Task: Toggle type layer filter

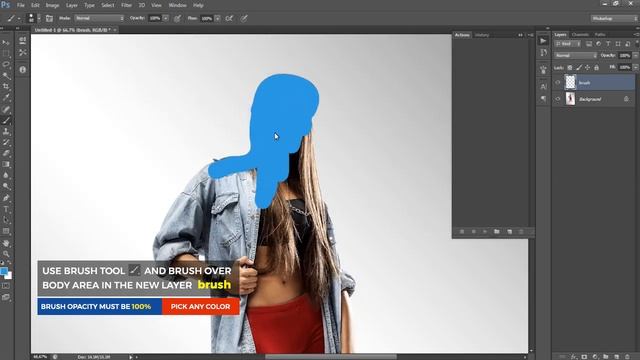Action: (608, 44)
